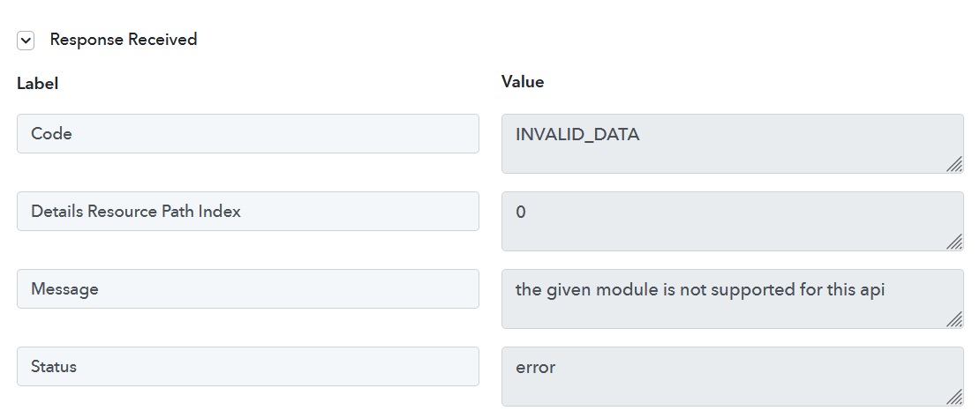Image resolution: width=980 pixels, height=418 pixels.
Task: Select the Label column heading
Action: click(x=37, y=83)
